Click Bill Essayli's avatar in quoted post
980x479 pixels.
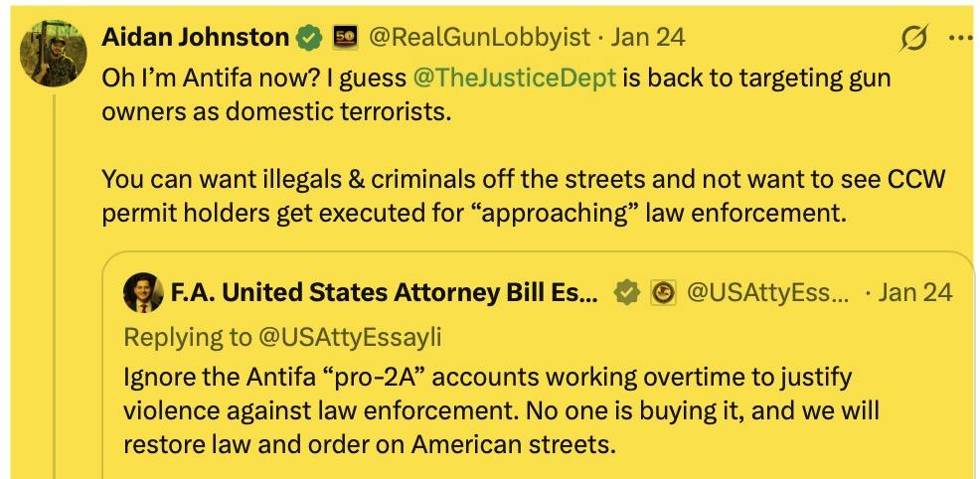pyautogui.click(x=143, y=293)
